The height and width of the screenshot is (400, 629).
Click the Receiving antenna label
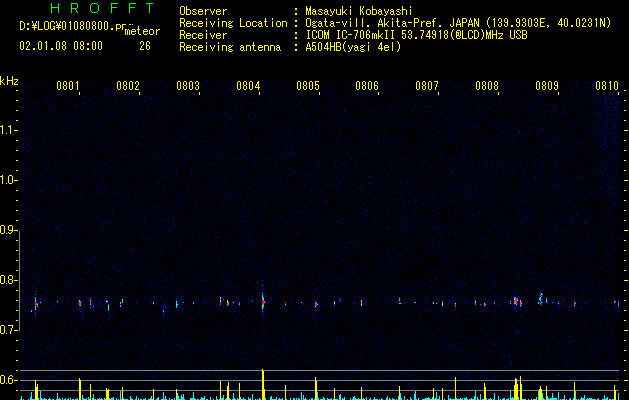[x=230, y=47]
